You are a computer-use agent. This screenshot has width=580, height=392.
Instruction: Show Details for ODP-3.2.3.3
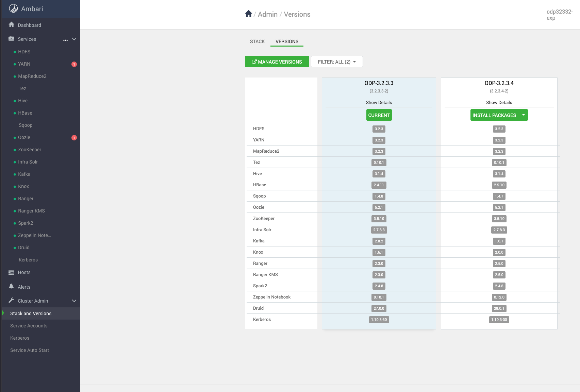pyautogui.click(x=379, y=102)
